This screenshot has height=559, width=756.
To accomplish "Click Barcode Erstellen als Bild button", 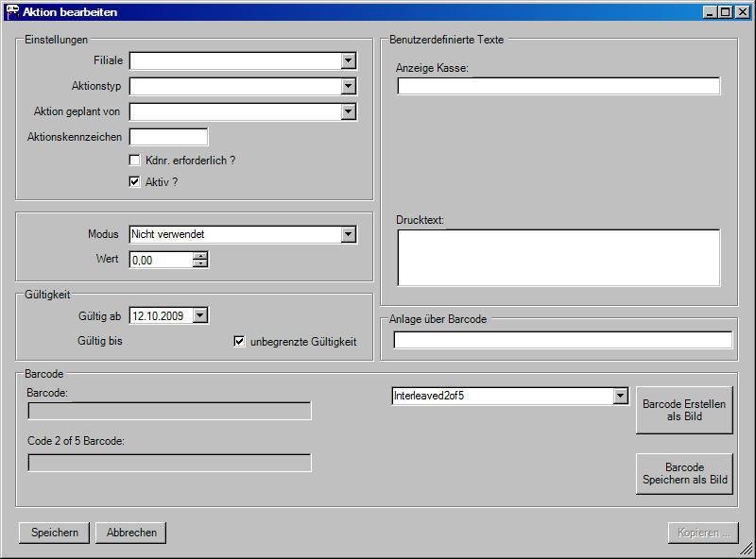I will click(x=684, y=411).
